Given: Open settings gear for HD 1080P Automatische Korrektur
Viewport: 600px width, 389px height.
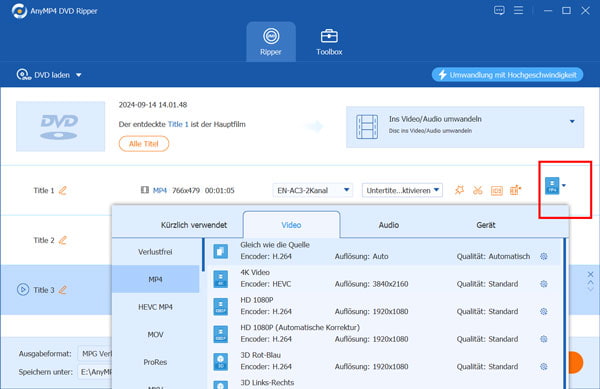Looking at the screenshot, I should [x=544, y=339].
